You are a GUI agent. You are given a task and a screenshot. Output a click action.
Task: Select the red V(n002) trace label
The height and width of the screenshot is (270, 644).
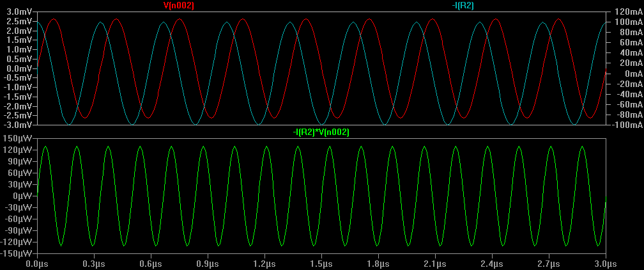(179, 6)
